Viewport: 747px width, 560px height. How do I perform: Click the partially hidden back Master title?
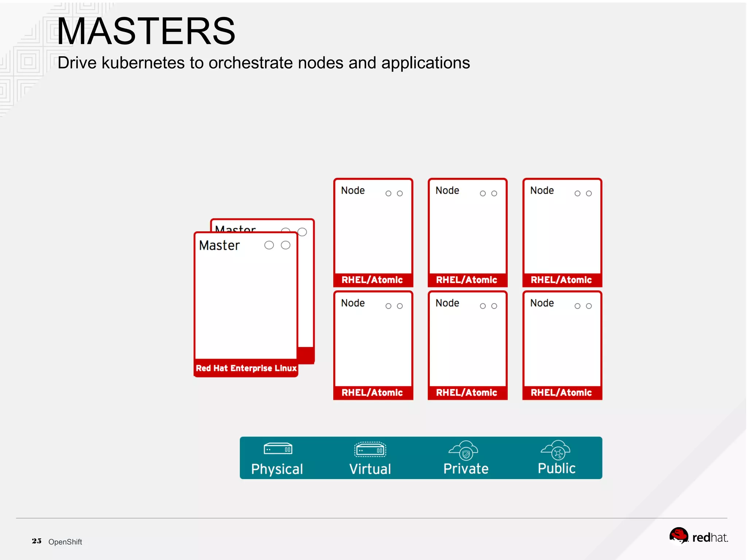pyautogui.click(x=235, y=228)
